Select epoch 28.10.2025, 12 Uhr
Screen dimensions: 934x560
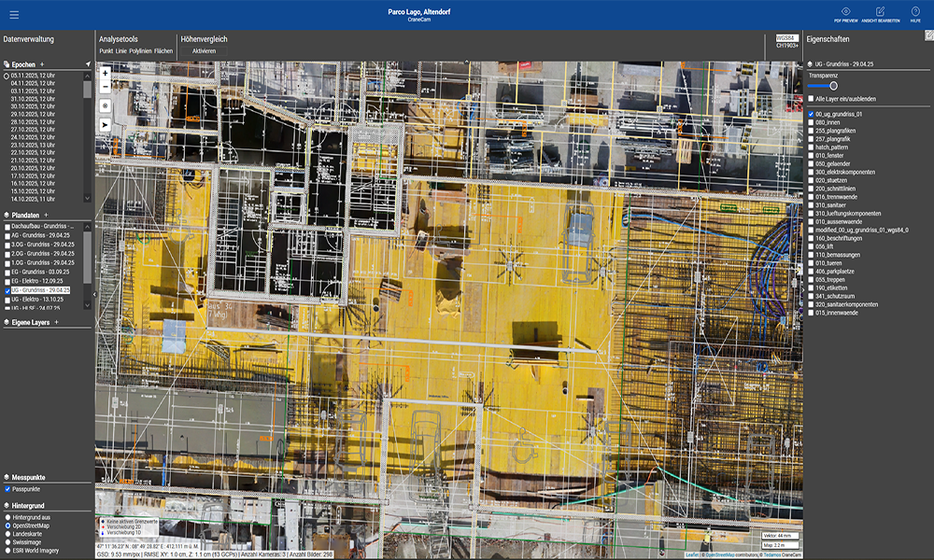tap(34, 122)
